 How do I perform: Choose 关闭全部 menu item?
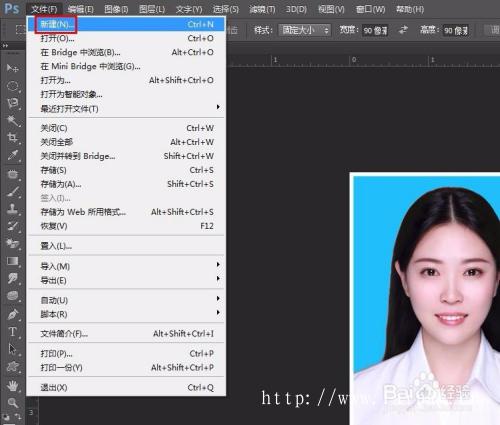coord(126,142)
